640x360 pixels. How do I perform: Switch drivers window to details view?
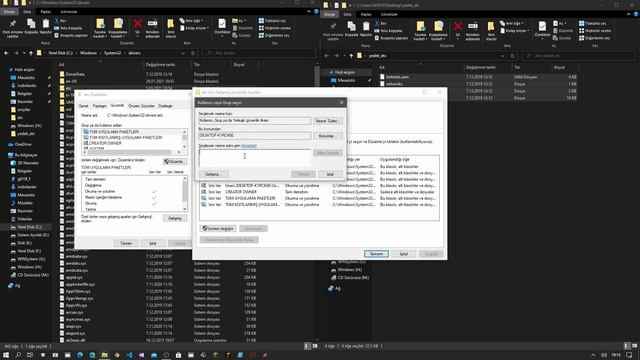point(307,346)
